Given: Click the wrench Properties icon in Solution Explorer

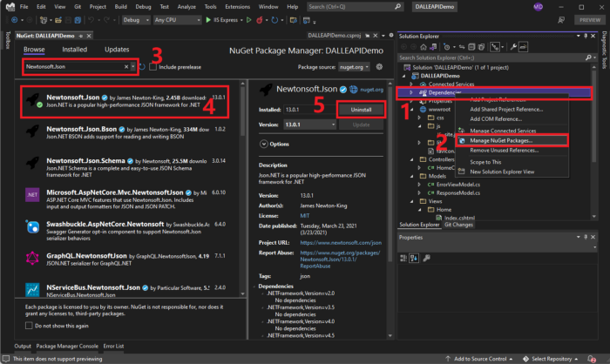Looking at the screenshot, I should point(513,47).
